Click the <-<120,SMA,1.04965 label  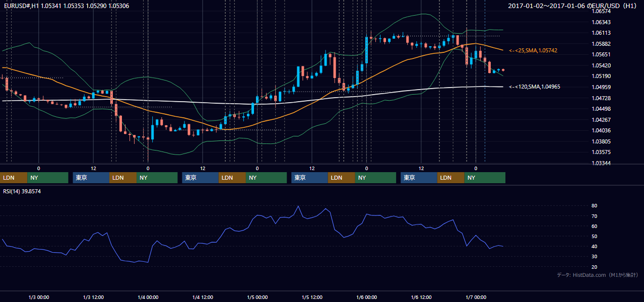[534, 87]
